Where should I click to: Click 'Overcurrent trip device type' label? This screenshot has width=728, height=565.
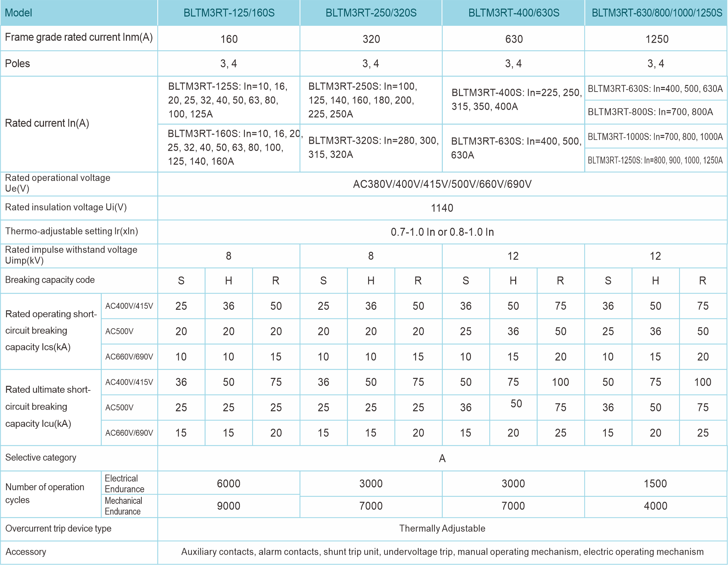(58, 529)
